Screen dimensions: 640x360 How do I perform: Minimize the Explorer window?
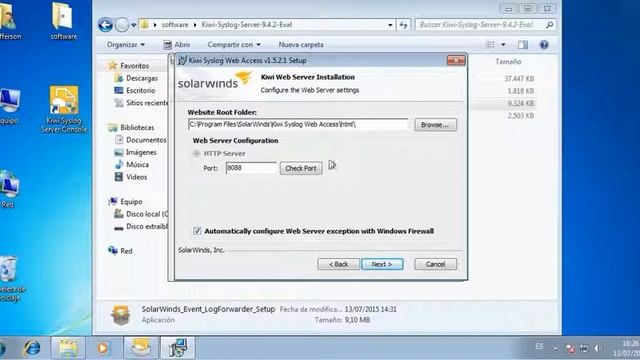pyautogui.click(x=508, y=9)
